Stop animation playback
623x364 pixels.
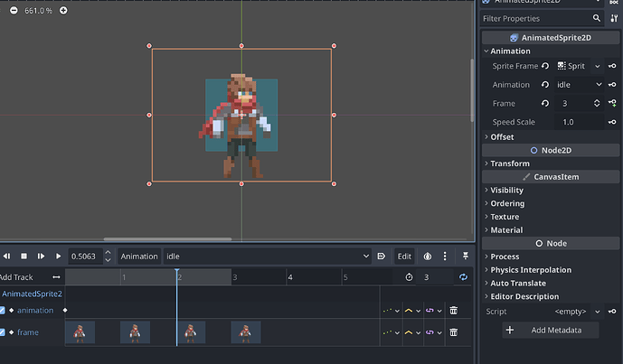coord(24,256)
